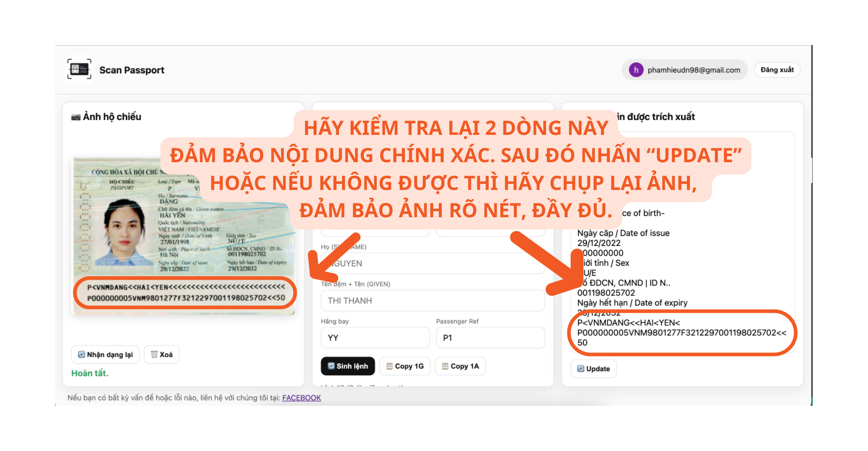Click the Hãng bay field containing YY
This screenshot has height=451, width=868.
coord(375,338)
